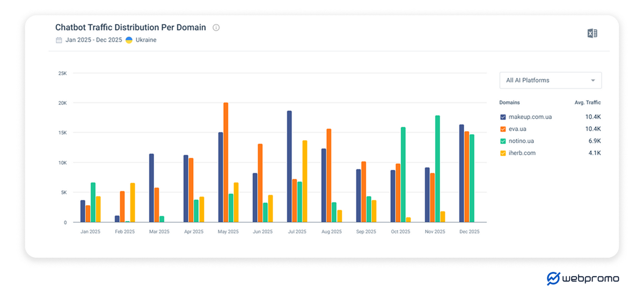Image resolution: width=644 pixels, height=297 pixels.
Task: Click the Ukraine country label
Action: [146, 40]
